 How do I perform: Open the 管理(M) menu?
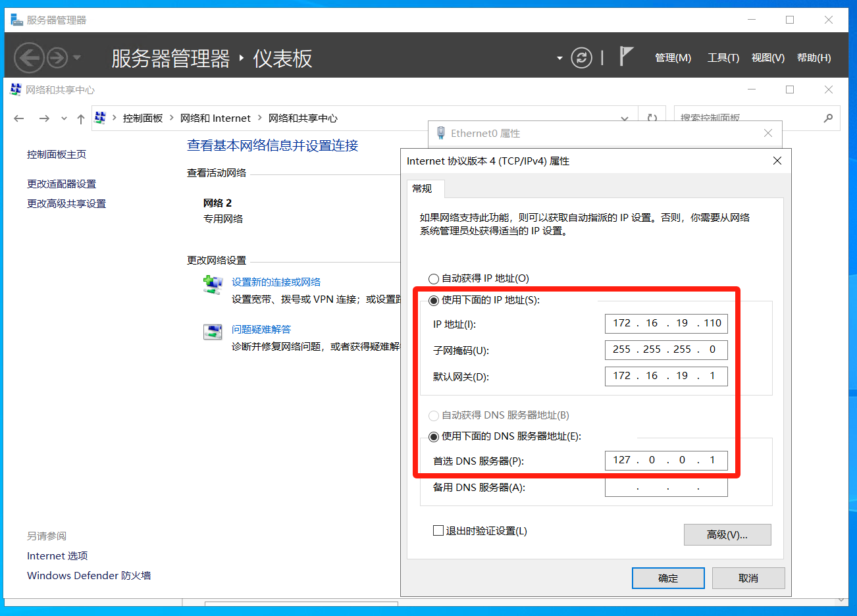click(x=673, y=58)
